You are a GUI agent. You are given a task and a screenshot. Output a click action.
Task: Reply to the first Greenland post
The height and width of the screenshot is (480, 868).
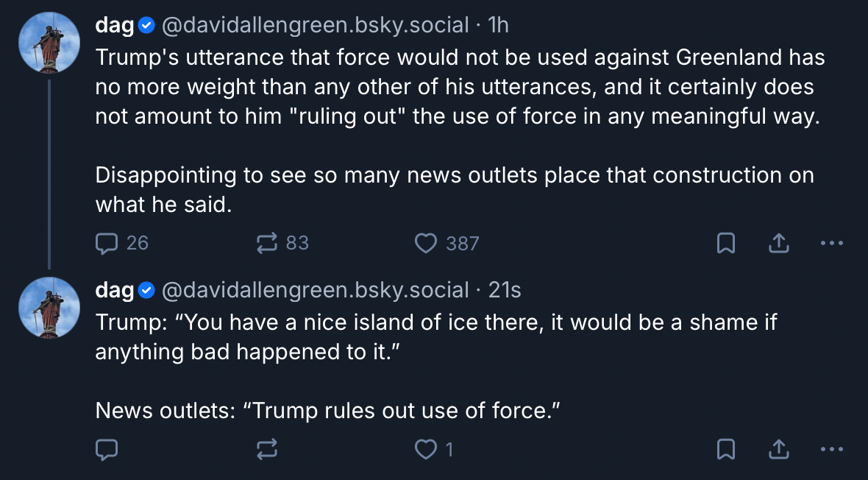[107, 243]
